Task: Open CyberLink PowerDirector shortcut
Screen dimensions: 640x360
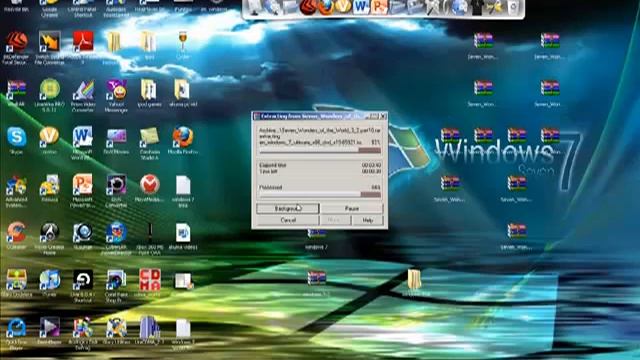Action: pyautogui.click(x=116, y=233)
